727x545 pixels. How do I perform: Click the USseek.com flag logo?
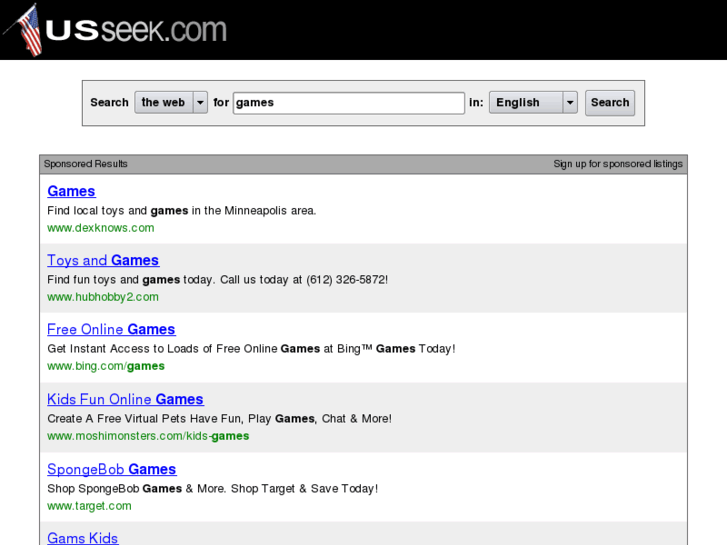click(115, 30)
